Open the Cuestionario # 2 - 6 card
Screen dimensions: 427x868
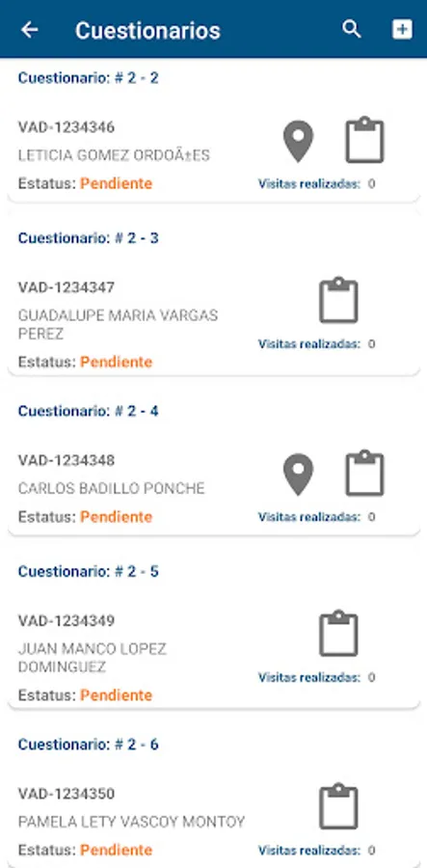pos(214,796)
